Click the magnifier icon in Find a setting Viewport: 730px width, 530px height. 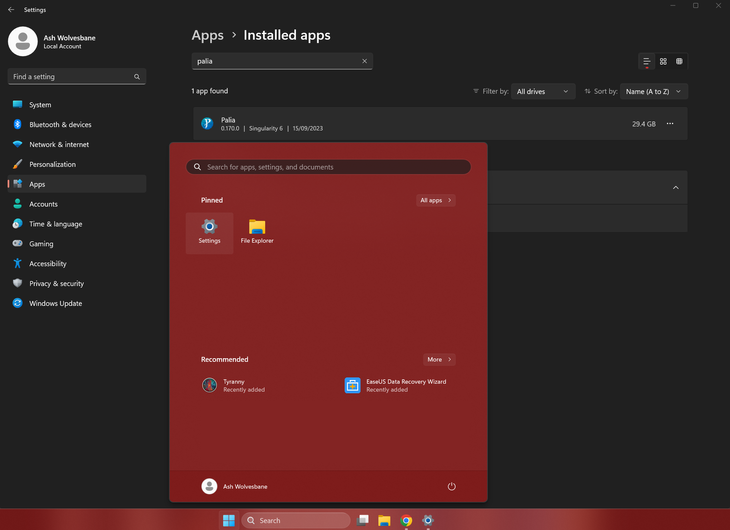coord(137,77)
